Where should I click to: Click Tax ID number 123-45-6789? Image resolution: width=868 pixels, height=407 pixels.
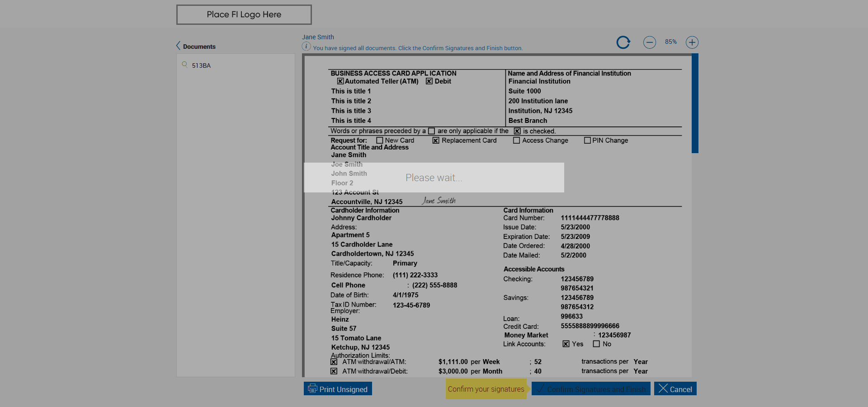(x=411, y=305)
